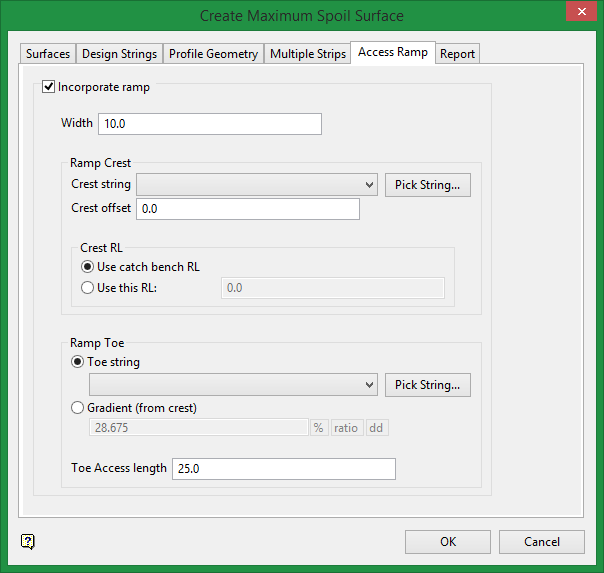Open the Report tab
The width and height of the screenshot is (604, 573).
click(457, 54)
